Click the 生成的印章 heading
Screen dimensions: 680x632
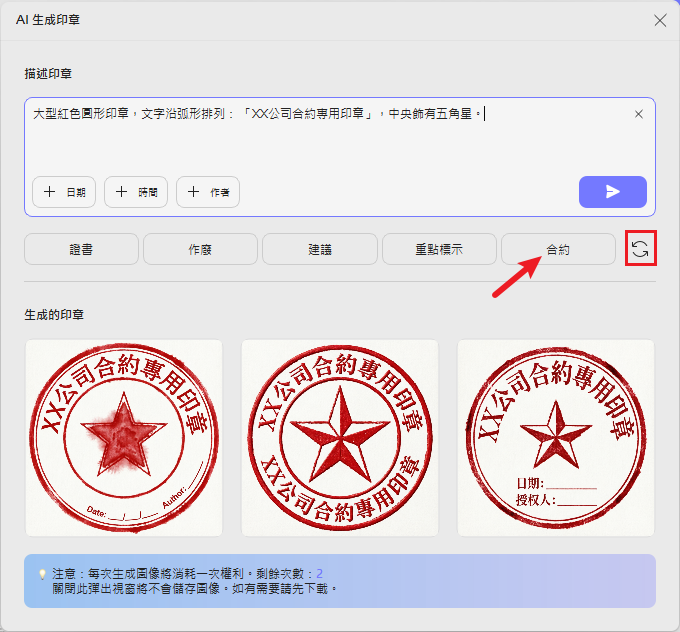[x=54, y=314]
